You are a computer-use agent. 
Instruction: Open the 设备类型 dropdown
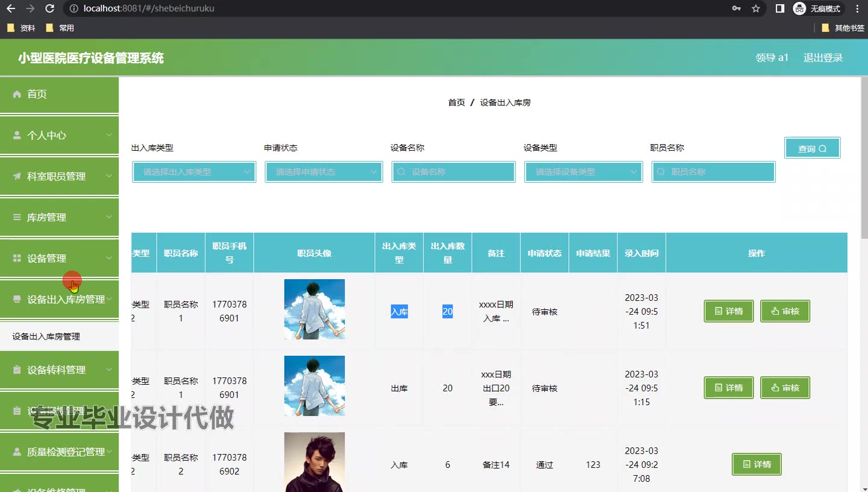tap(583, 172)
